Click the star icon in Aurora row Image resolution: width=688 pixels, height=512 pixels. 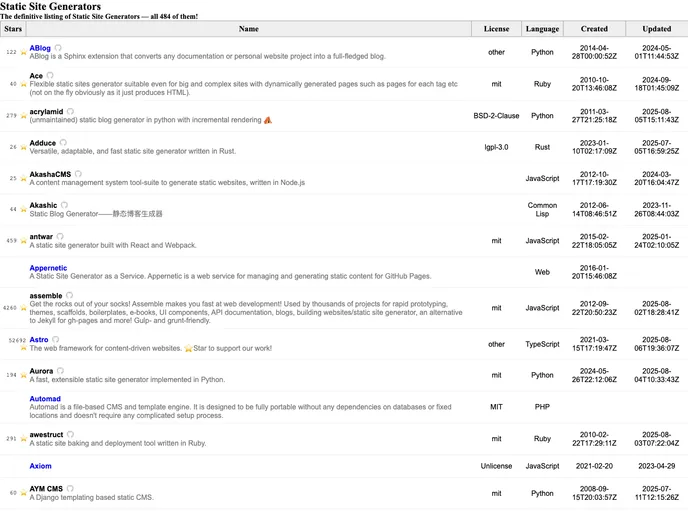[x=23, y=375]
